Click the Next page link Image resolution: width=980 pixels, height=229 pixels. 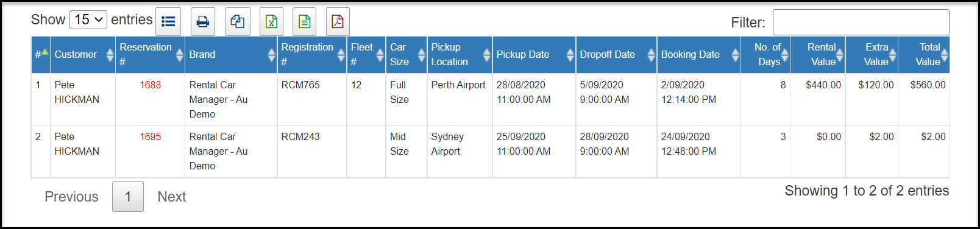point(172,197)
